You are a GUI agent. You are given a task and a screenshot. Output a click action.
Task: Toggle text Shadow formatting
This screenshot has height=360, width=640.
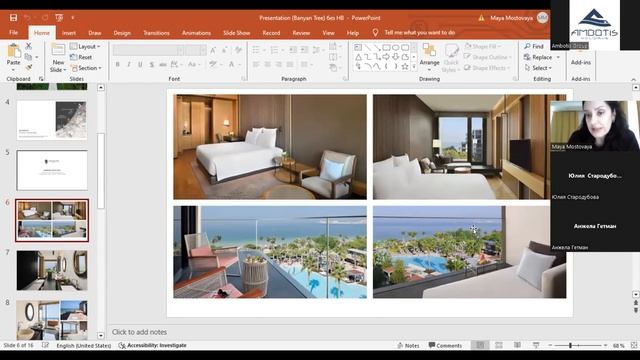pos(152,64)
